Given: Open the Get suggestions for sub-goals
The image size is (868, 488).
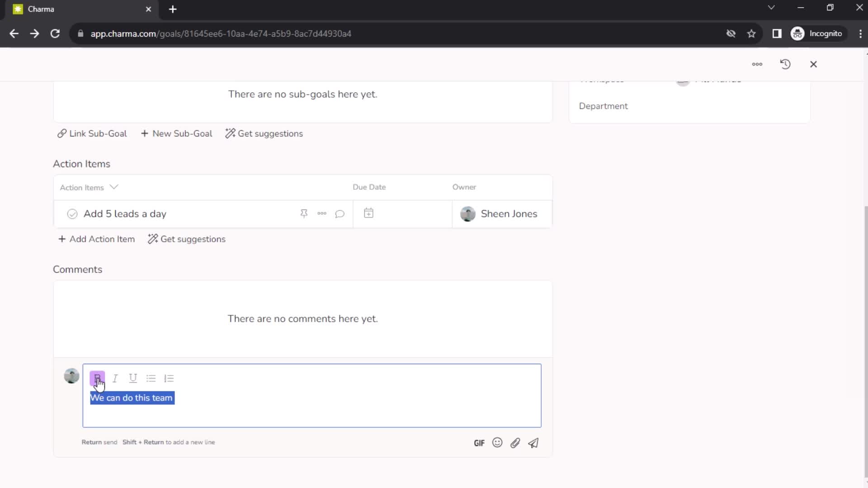Looking at the screenshot, I should (264, 133).
